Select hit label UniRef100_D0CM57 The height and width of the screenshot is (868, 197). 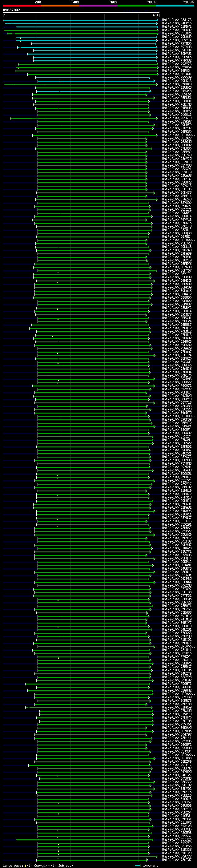177,450
